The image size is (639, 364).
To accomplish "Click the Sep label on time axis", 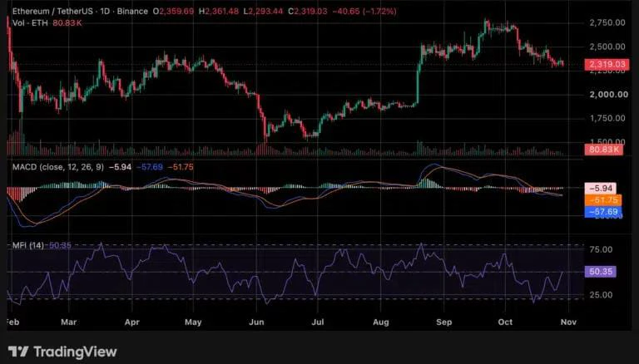I will pos(444,322).
